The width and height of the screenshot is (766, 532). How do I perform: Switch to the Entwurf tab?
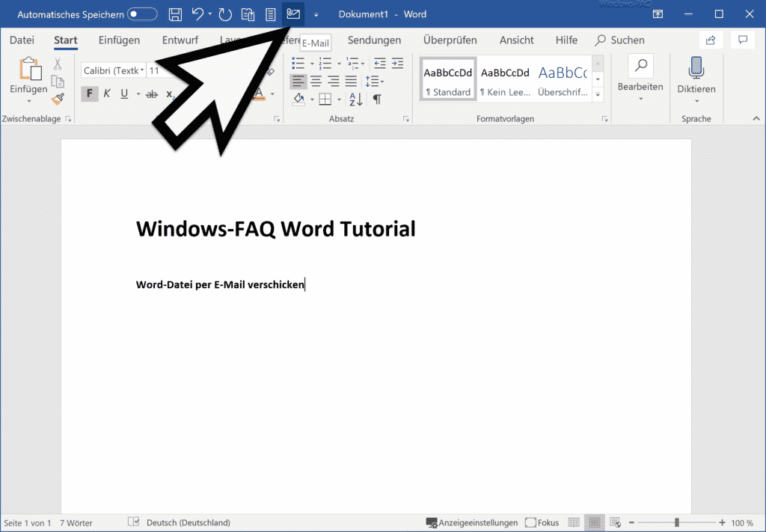click(180, 40)
